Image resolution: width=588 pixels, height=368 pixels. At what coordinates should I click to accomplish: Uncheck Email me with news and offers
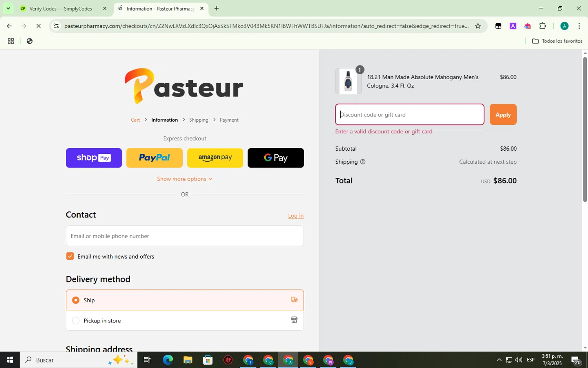[70, 256]
